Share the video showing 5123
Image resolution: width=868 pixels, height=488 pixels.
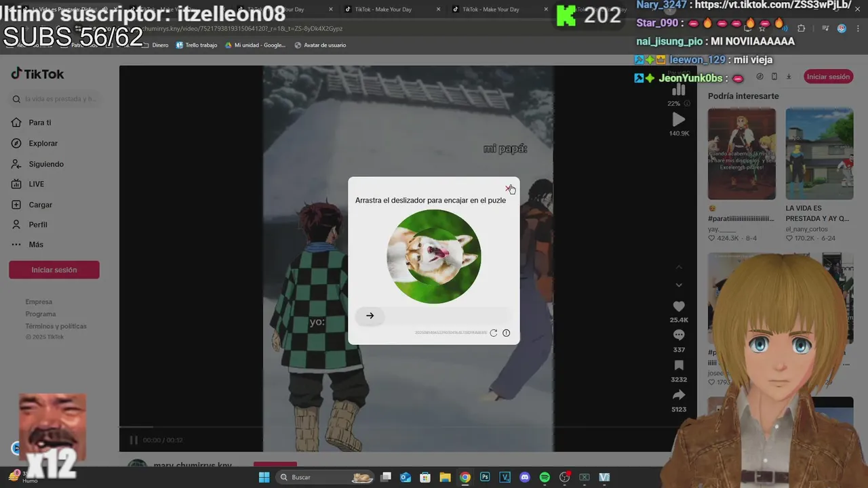coord(679,394)
